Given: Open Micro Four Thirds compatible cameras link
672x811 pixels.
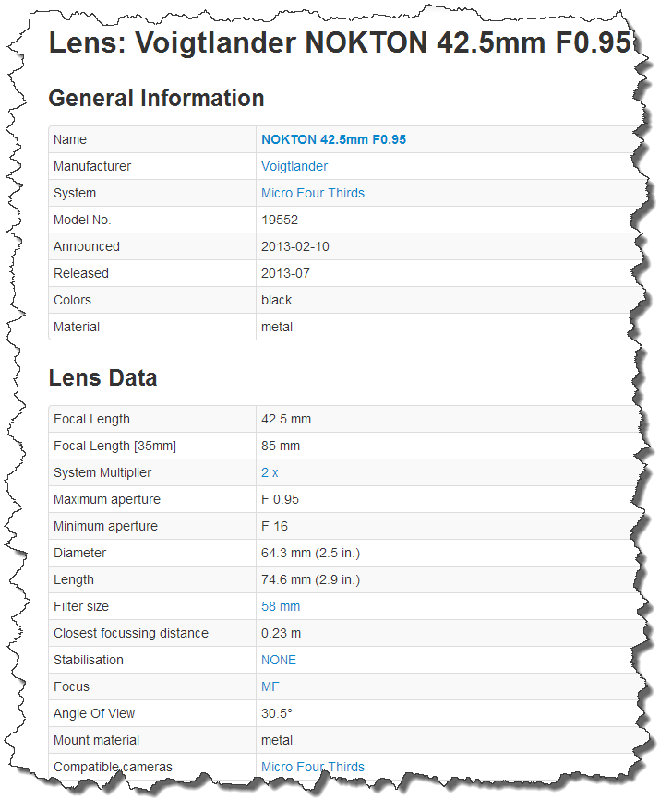Looking at the screenshot, I should coord(313,767).
